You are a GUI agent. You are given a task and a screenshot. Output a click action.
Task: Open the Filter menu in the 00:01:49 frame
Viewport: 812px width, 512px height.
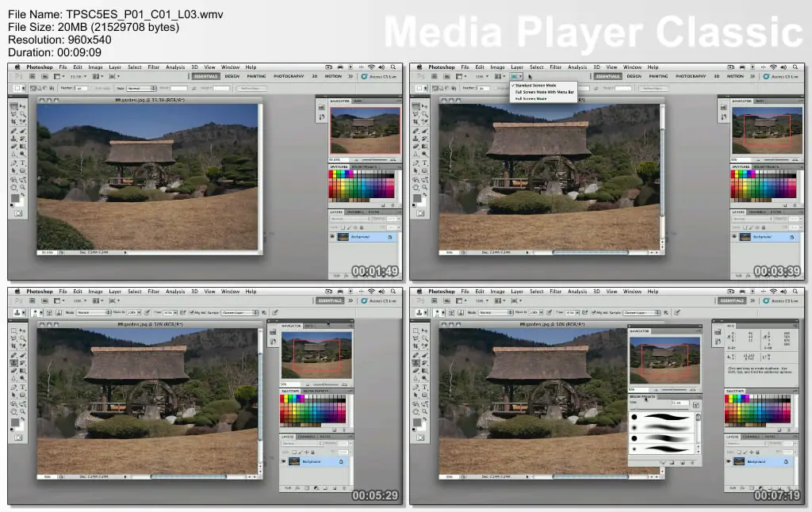click(153, 67)
